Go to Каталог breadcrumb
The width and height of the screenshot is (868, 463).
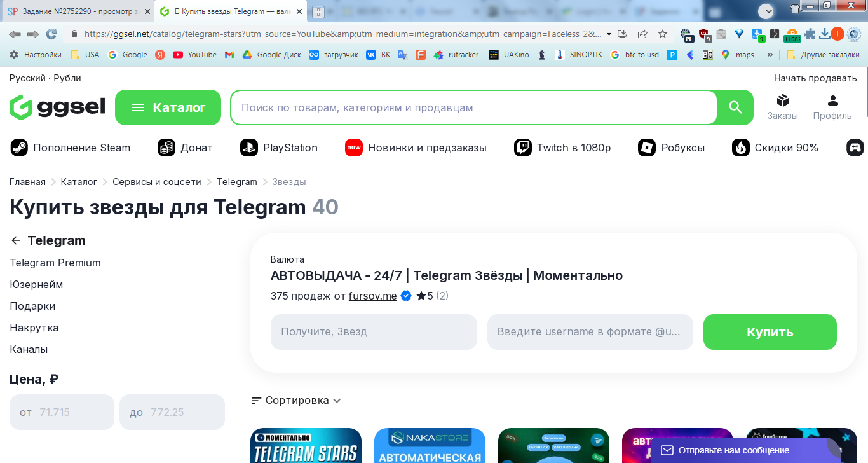coord(79,182)
